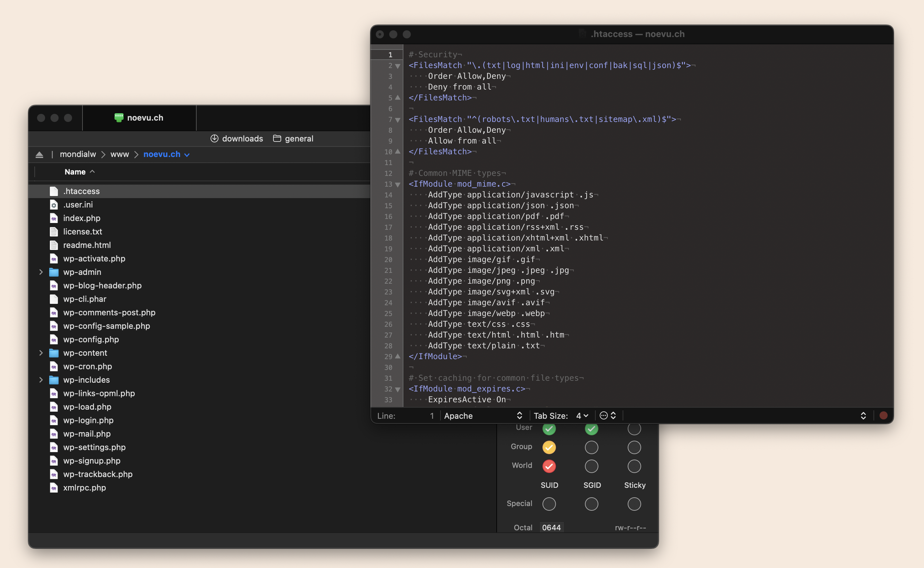Click the green noevu.ch server tab icon
The height and width of the screenshot is (568, 924).
[119, 118]
